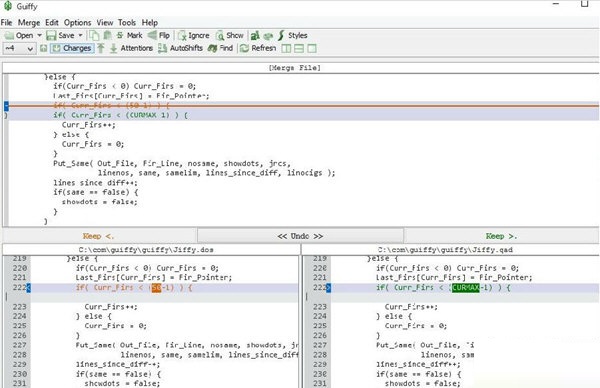
Task: Click the Paste icon beside Copy
Action: [x=108, y=36]
